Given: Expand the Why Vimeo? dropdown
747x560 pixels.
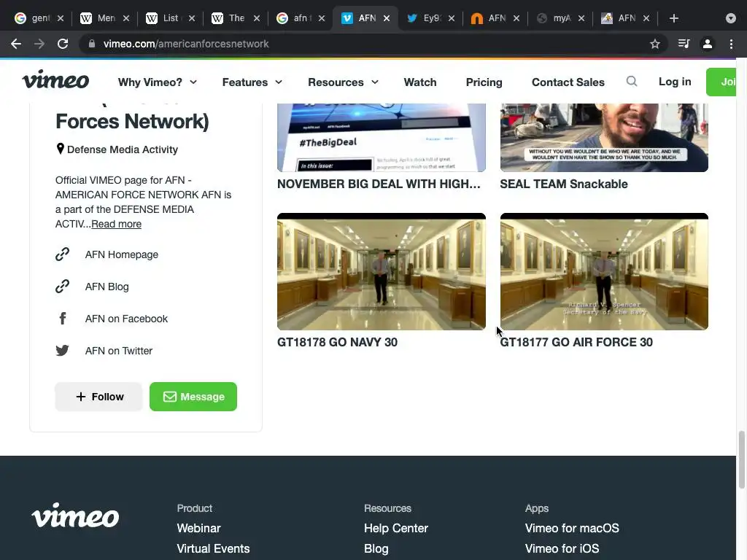Looking at the screenshot, I should (x=158, y=82).
